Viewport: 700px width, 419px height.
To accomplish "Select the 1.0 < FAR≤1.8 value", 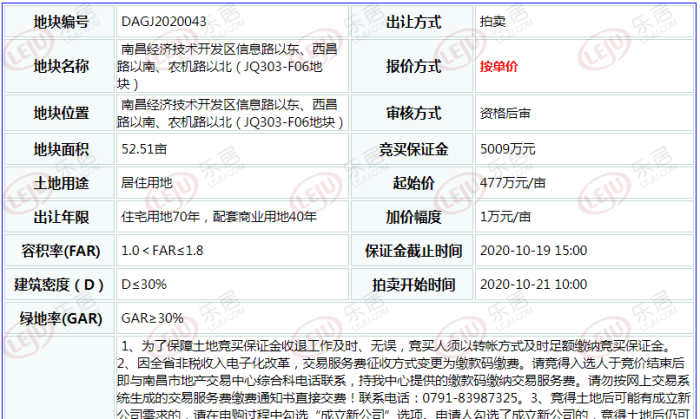I will click(162, 250).
